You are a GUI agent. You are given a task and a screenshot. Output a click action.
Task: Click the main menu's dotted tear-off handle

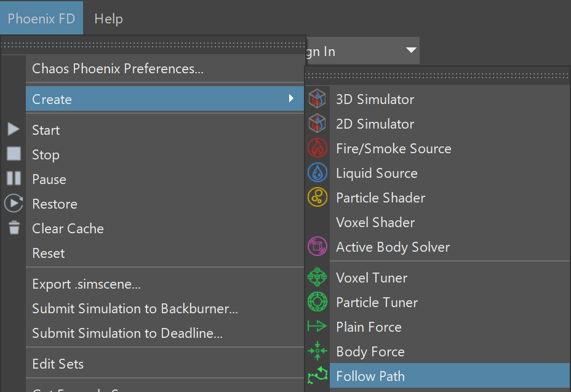click(x=153, y=45)
